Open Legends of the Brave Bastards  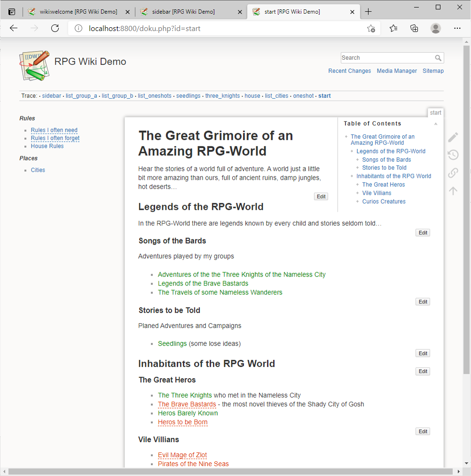click(x=203, y=284)
